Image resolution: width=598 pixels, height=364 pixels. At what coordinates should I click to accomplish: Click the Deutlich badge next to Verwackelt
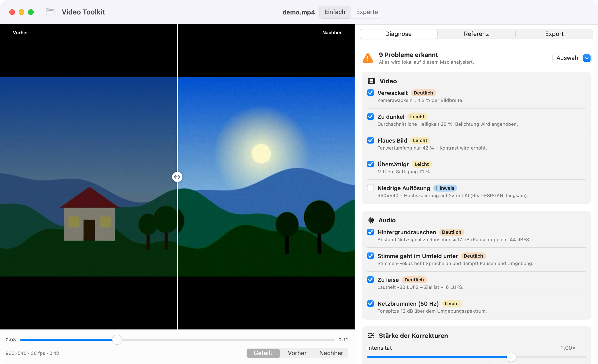point(423,93)
